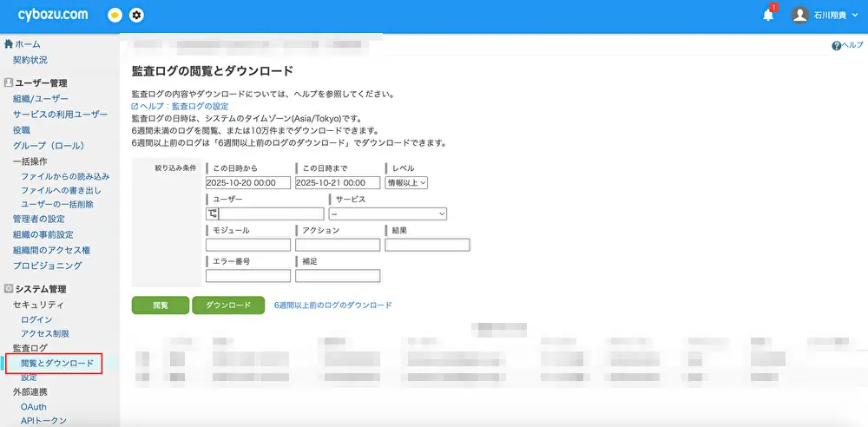Open 設定 under 監査ログ
The image size is (868, 427).
pyautogui.click(x=29, y=378)
